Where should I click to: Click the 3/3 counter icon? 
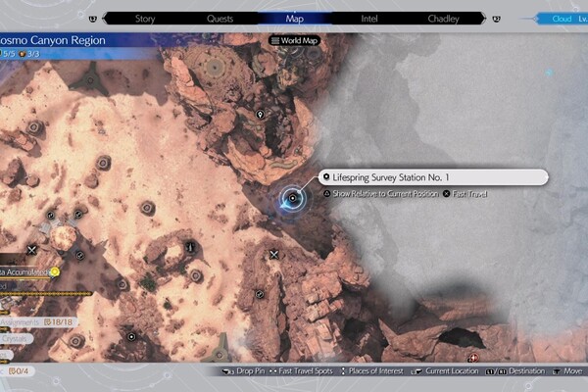(x=23, y=54)
